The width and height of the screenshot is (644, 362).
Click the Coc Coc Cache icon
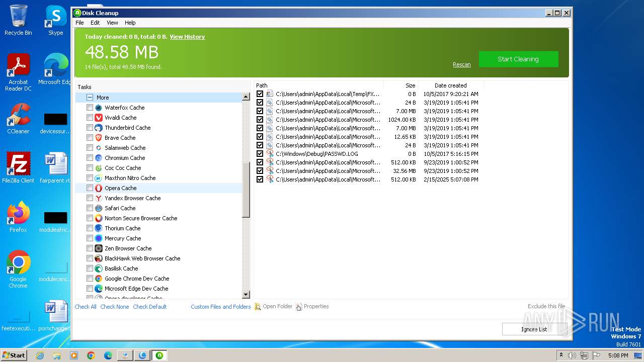pos(99,168)
